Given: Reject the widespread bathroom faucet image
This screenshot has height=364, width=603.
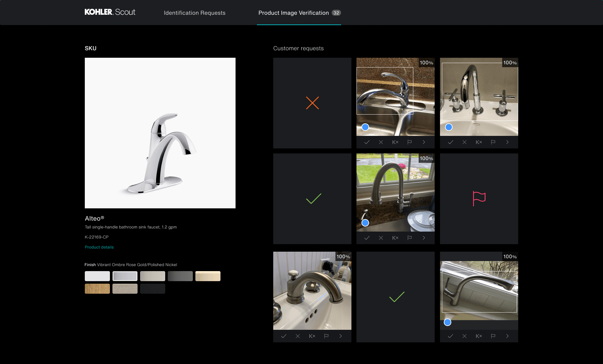Looking at the screenshot, I should tap(464, 142).
